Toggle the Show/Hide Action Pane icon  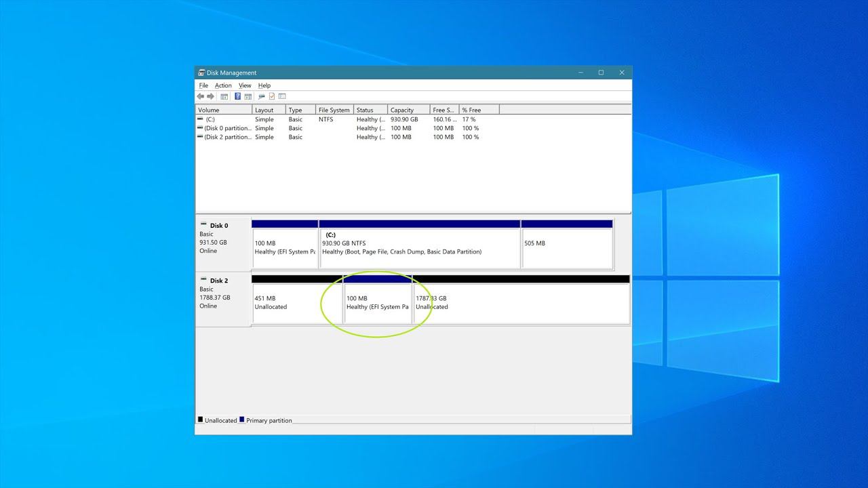pyautogui.click(x=248, y=96)
